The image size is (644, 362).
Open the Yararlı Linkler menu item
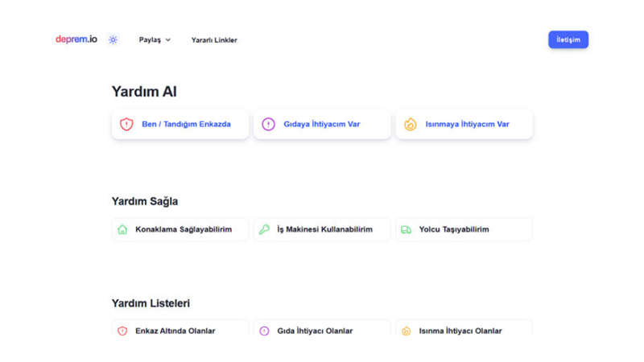pos(214,39)
